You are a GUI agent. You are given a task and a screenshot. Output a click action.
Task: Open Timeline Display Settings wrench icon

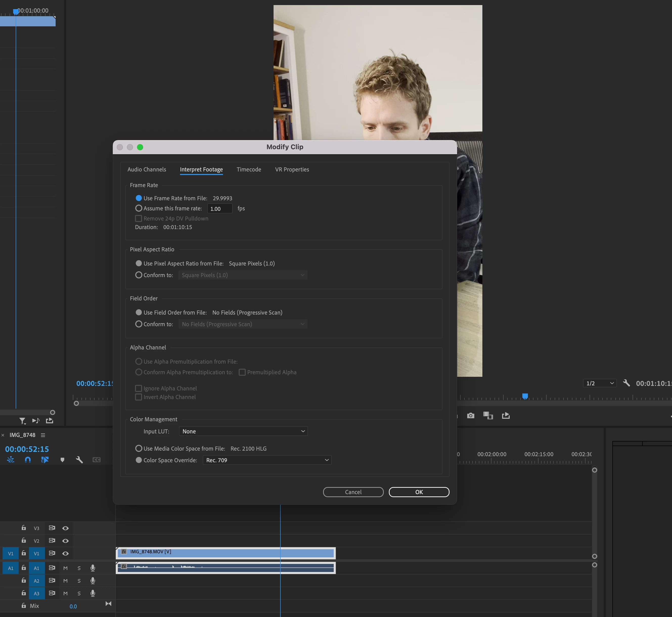79,460
